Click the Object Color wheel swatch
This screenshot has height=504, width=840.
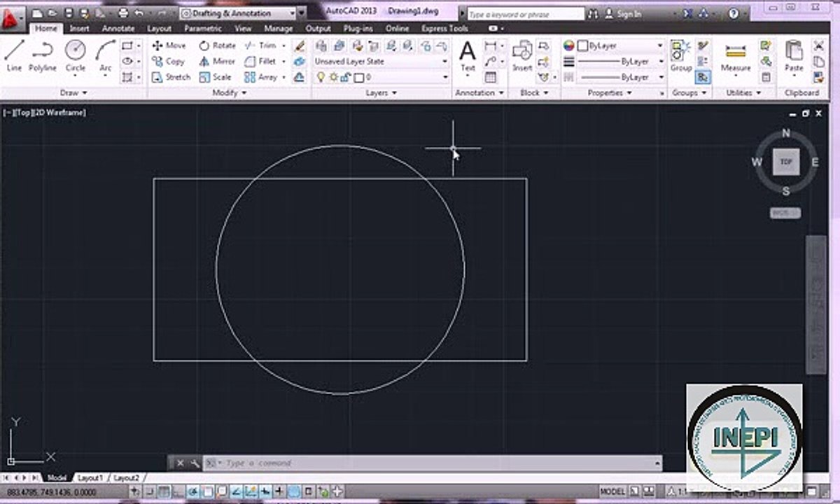coord(568,45)
